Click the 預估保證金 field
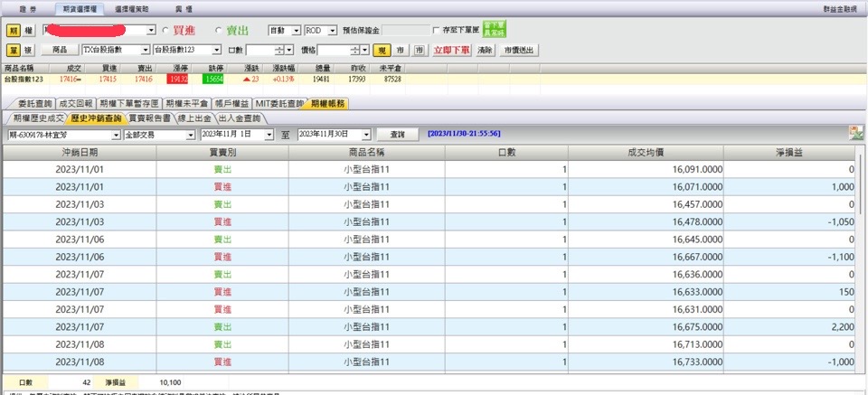Image resolution: width=868 pixels, height=395 pixels. pyautogui.click(x=406, y=30)
